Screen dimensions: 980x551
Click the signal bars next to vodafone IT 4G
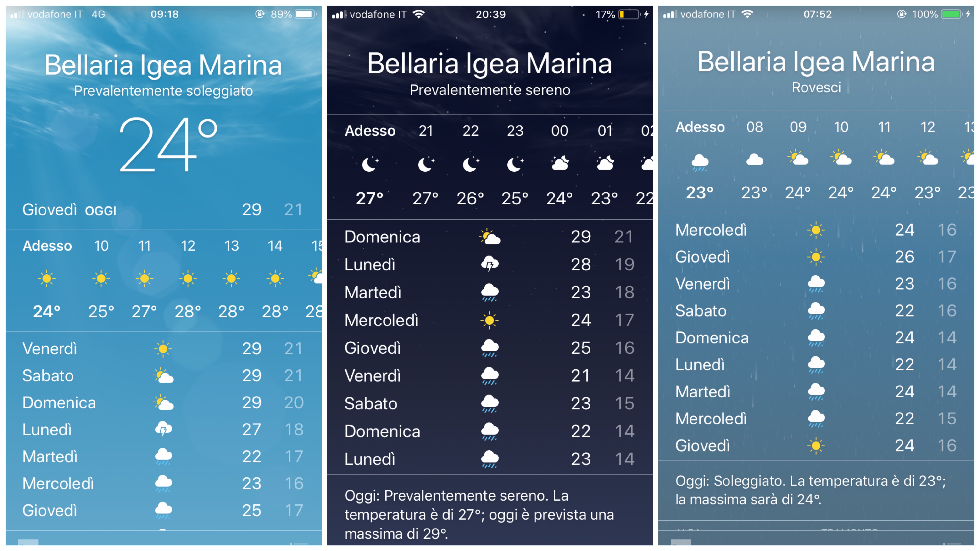[17, 14]
